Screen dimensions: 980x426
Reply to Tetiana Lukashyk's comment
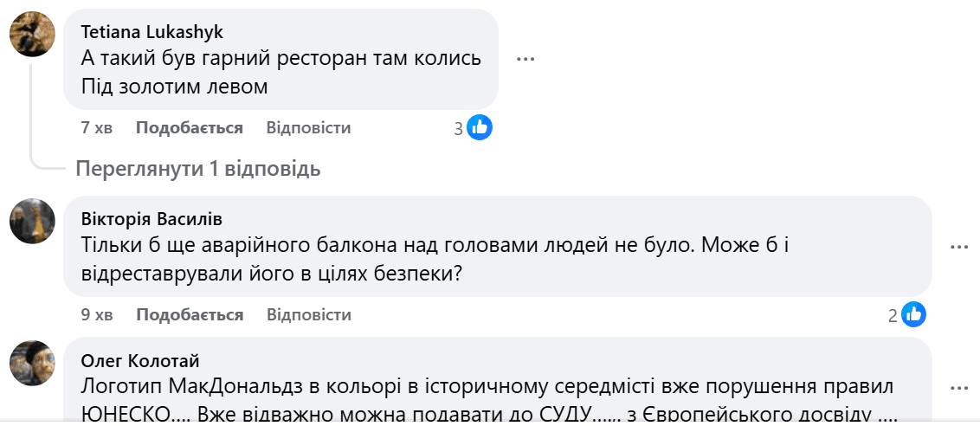tap(308, 128)
